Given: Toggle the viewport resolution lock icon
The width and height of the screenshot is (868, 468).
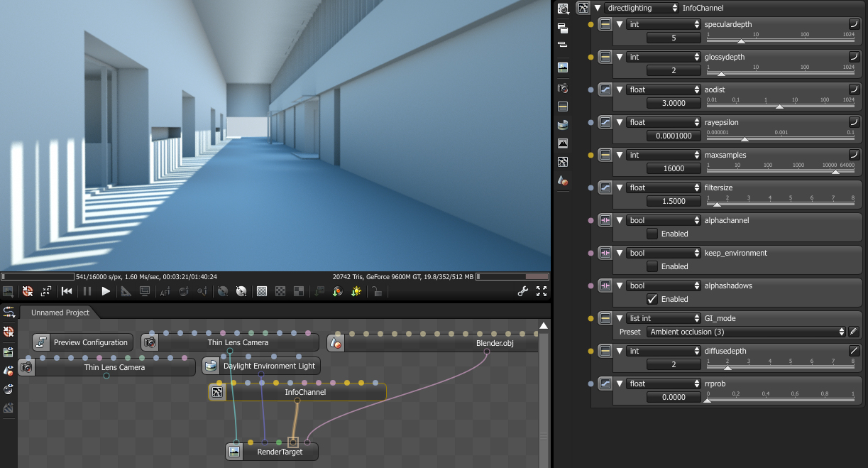Looking at the screenshot, I should click(378, 291).
